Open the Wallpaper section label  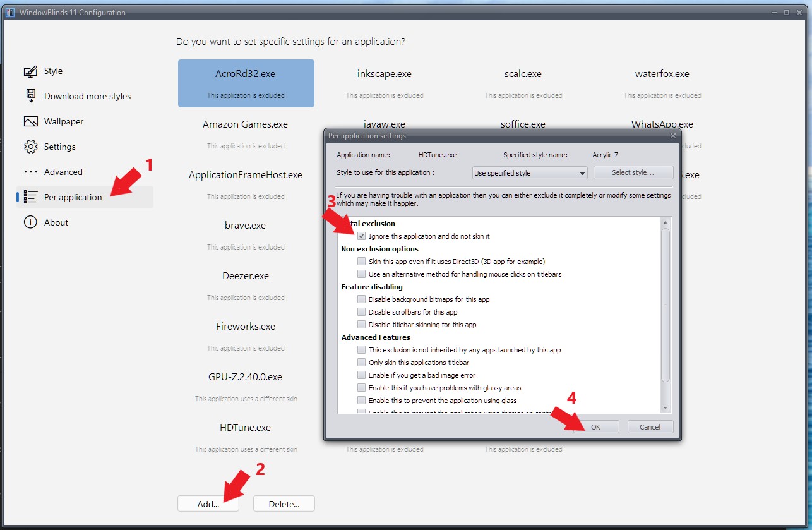click(64, 121)
